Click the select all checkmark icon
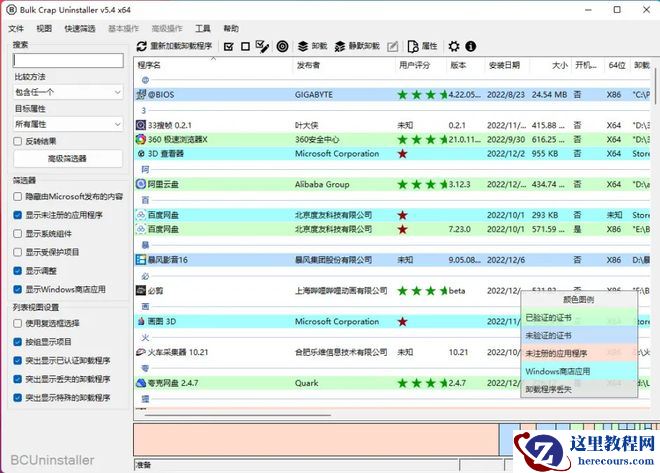Viewport: 660px width, 473px height. [x=229, y=46]
